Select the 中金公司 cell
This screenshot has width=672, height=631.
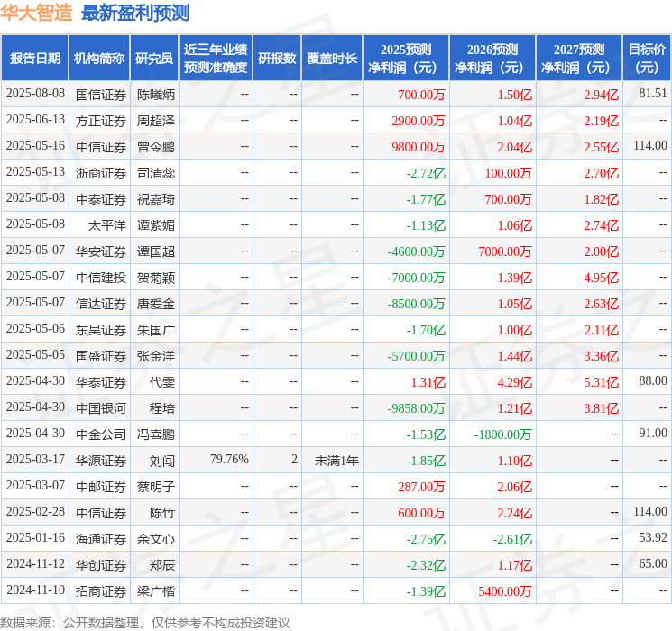point(101,434)
